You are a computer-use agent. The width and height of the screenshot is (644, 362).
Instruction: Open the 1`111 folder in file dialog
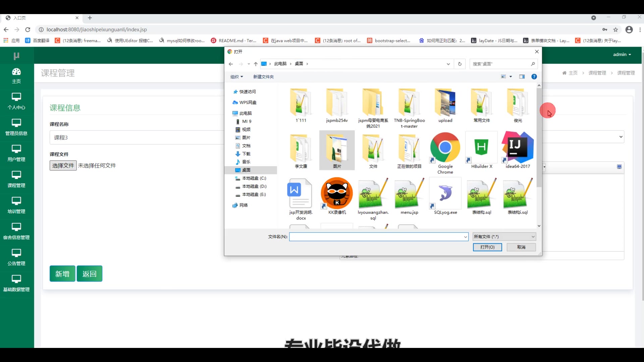301,106
